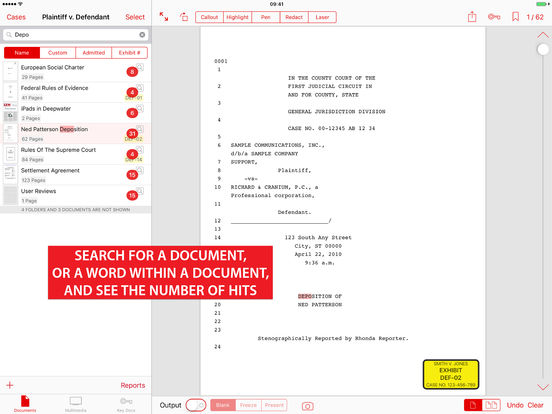The width and height of the screenshot is (552, 414).
Task: Open the share icon in top toolbar
Action: [472, 17]
